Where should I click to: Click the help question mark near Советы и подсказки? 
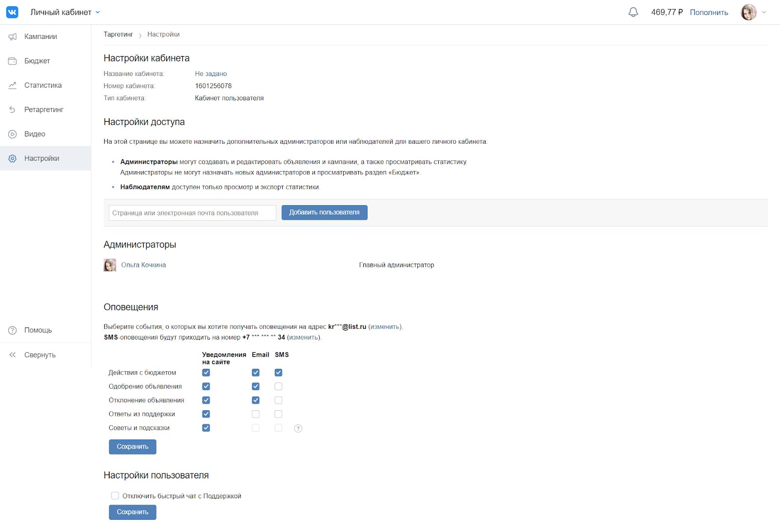298,428
